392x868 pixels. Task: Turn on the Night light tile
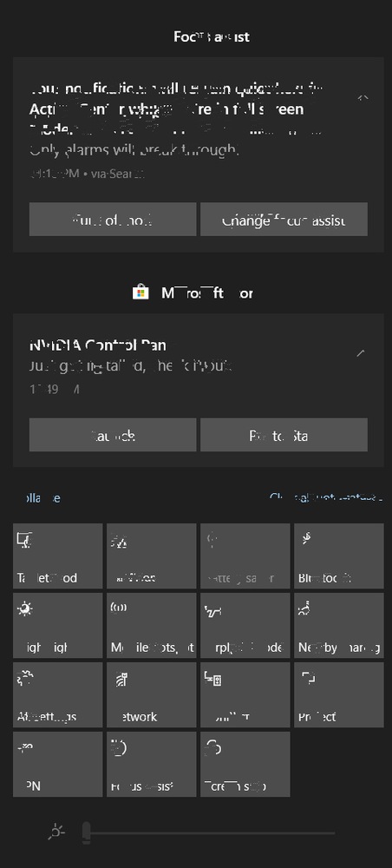pyautogui.click(x=57, y=625)
